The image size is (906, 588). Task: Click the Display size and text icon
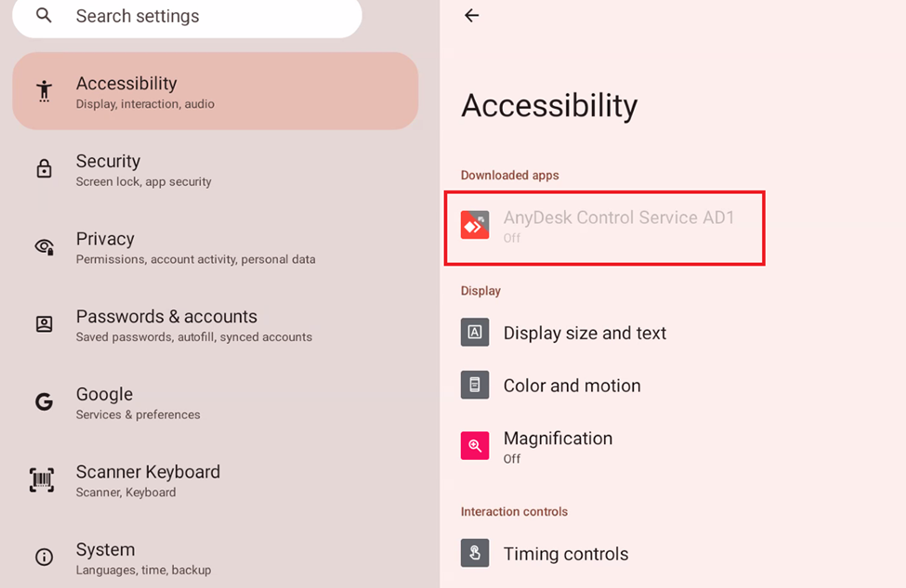[475, 333]
